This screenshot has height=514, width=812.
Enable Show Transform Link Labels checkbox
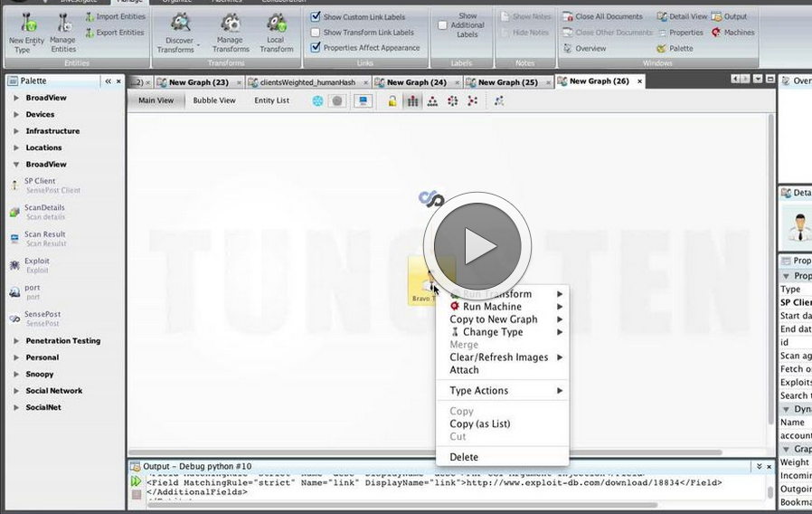[x=316, y=33]
